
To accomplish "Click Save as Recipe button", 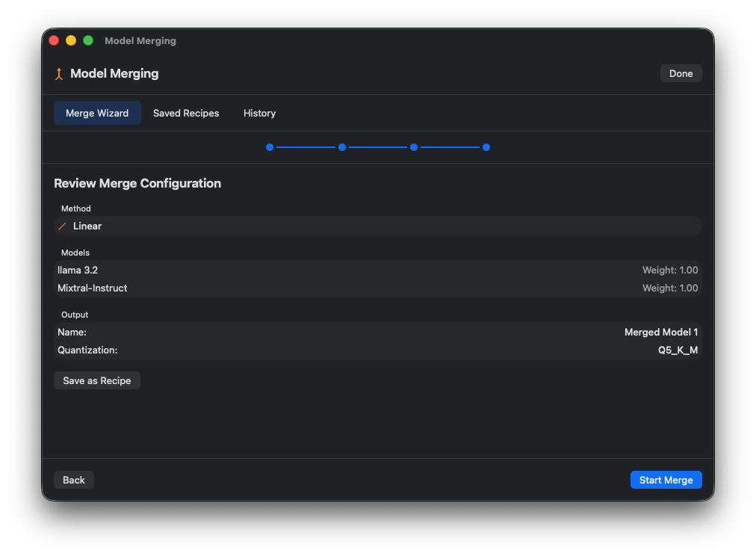I will (x=97, y=381).
